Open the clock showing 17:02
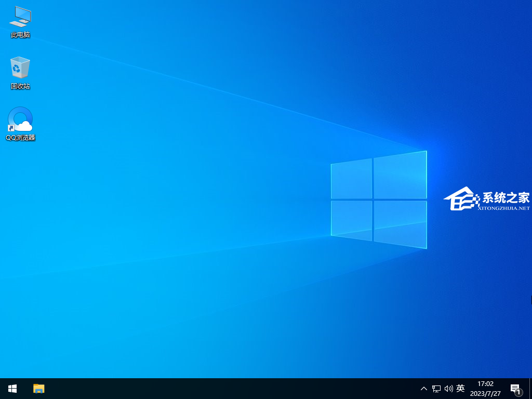 click(485, 384)
